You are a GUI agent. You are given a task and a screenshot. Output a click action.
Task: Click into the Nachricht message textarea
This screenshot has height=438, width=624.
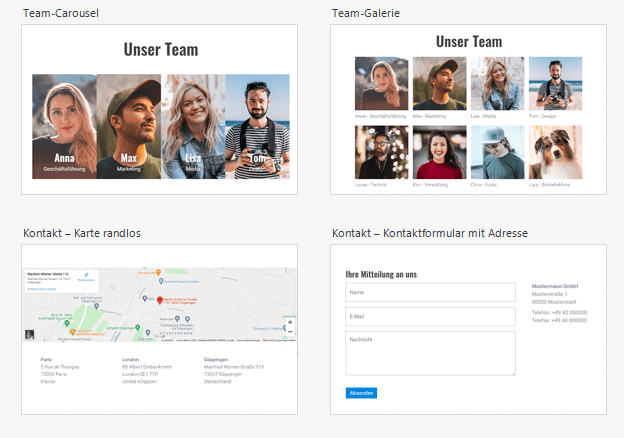point(431,353)
